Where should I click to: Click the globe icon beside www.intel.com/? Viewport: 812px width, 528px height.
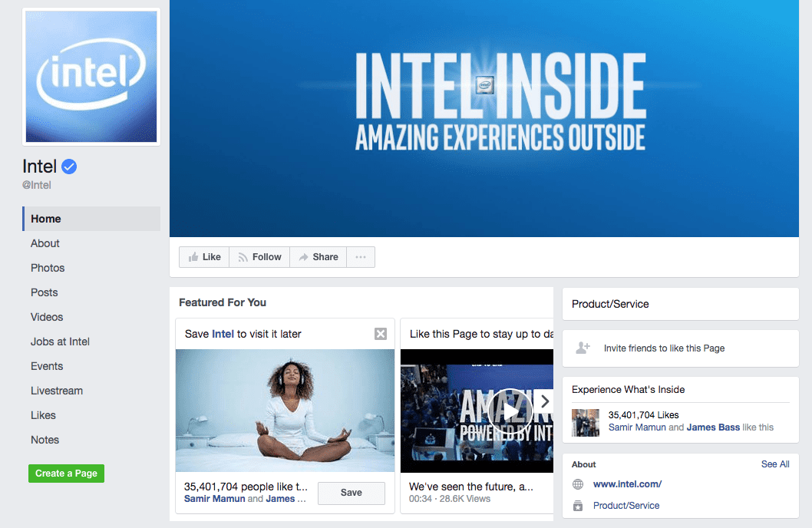[x=577, y=484]
